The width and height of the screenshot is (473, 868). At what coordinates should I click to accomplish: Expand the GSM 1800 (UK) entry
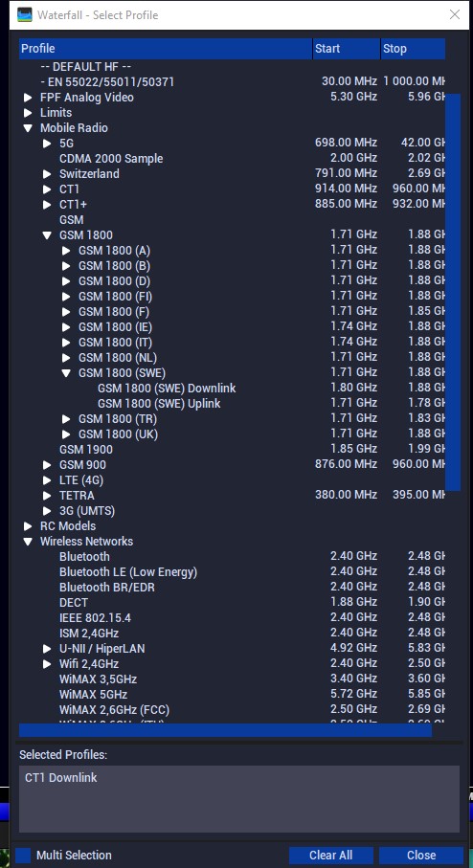[66, 434]
